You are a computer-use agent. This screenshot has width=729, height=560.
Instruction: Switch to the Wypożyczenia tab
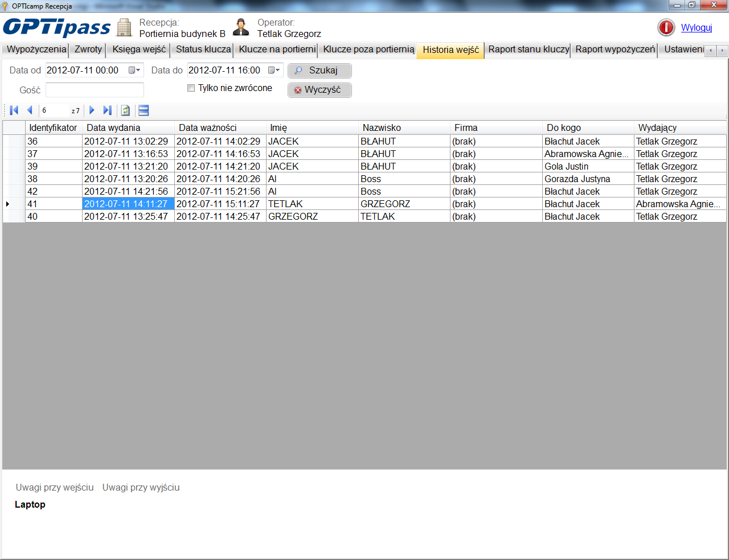tap(36, 50)
